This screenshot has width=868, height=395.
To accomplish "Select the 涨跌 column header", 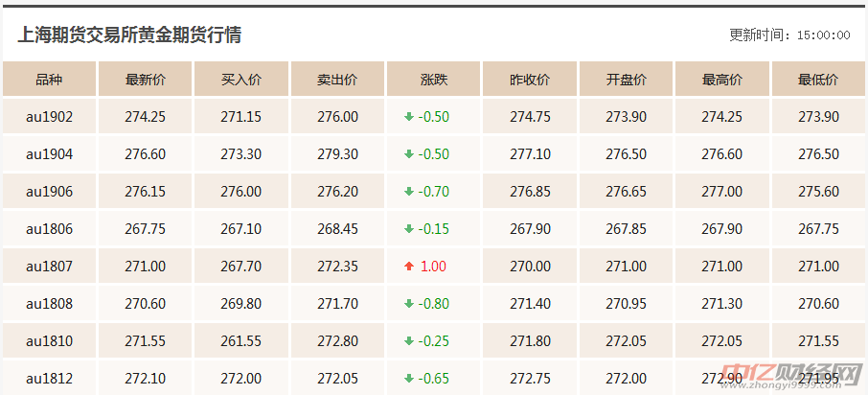I will (434, 80).
